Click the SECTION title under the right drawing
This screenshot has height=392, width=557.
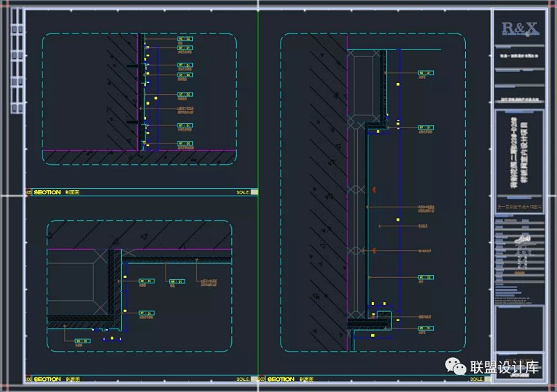[x=281, y=379]
